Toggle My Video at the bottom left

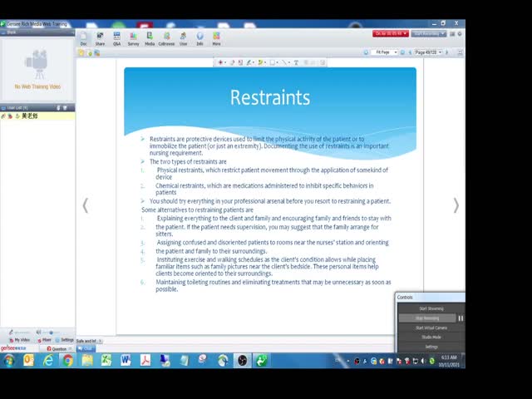20,340
